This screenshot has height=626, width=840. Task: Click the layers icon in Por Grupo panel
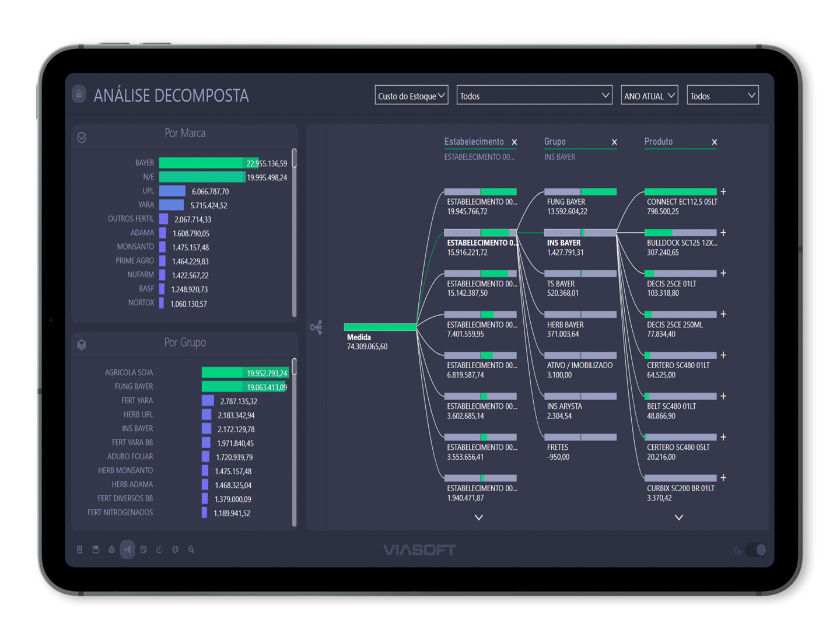[82, 345]
